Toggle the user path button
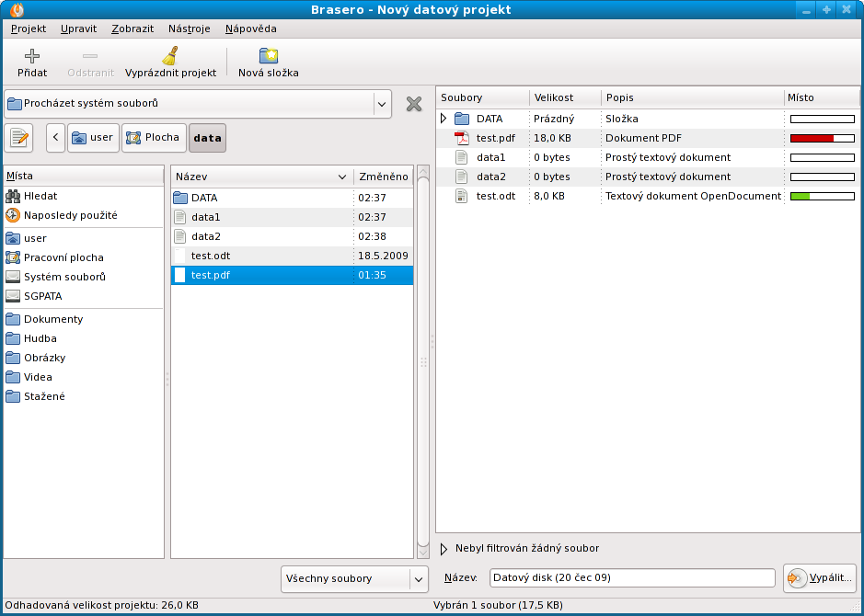The width and height of the screenshot is (864, 616). [92, 138]
